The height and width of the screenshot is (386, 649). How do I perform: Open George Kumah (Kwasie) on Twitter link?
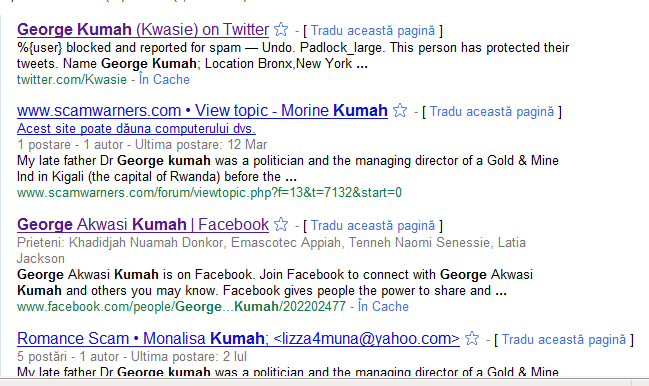tap(143, 29)
